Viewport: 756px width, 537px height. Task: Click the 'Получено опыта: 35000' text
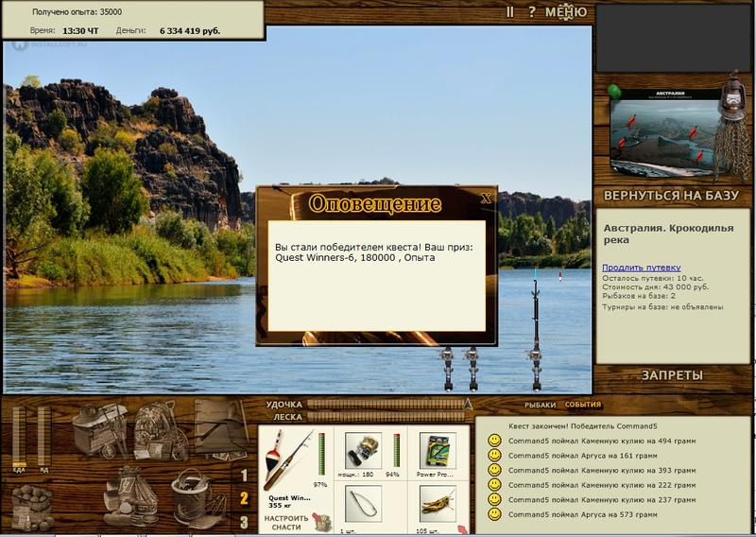(x=77, y=12)
